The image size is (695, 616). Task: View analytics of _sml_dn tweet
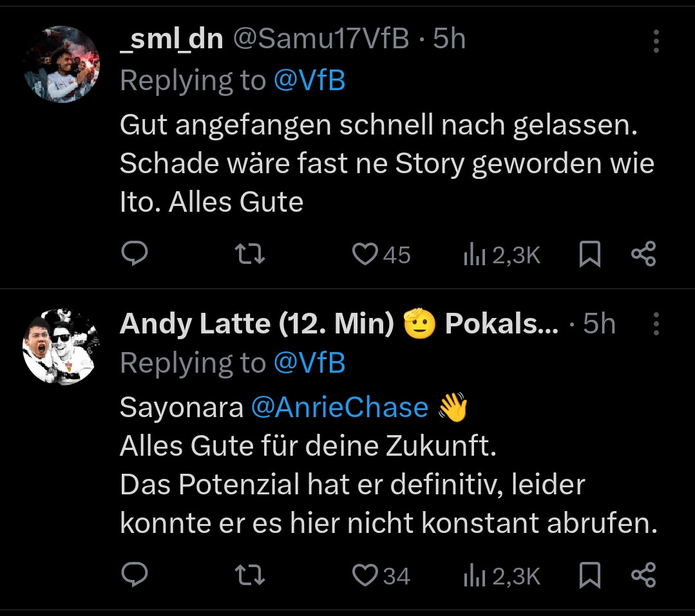coord(473,256)
